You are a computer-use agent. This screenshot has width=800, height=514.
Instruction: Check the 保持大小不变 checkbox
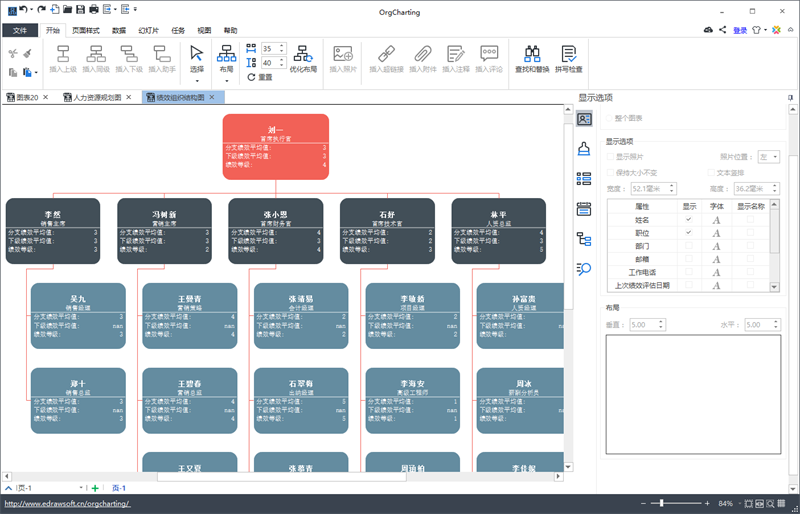[610, 173]
